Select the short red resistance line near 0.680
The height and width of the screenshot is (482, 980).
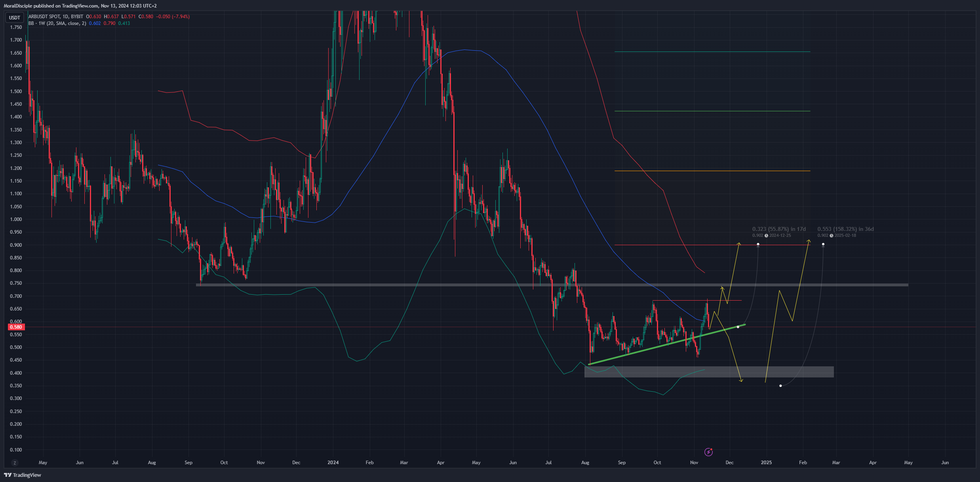coord(697,301)
